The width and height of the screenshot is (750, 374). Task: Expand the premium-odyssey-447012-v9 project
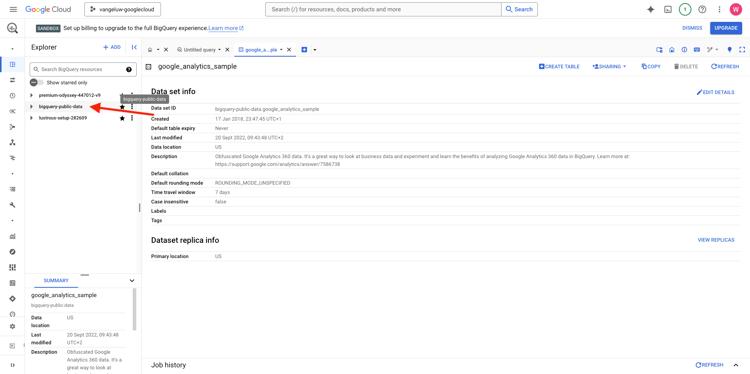[x=32, y=95]
